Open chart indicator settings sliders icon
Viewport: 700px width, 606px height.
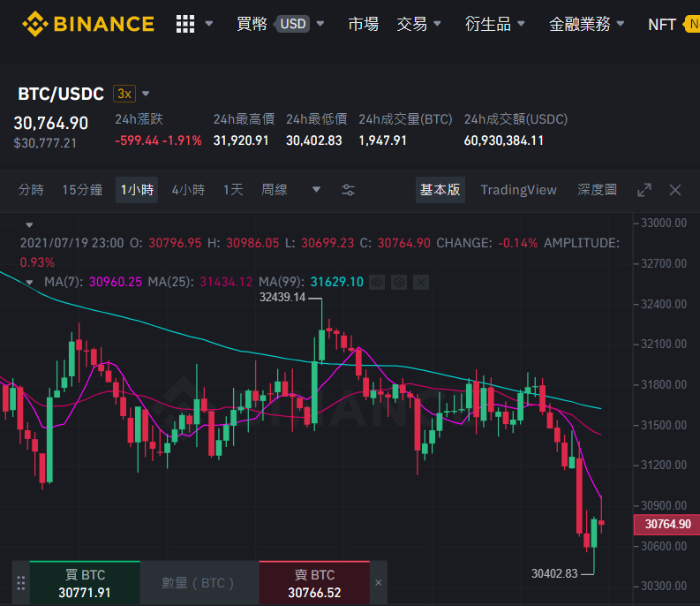click(x=348, y=190)
